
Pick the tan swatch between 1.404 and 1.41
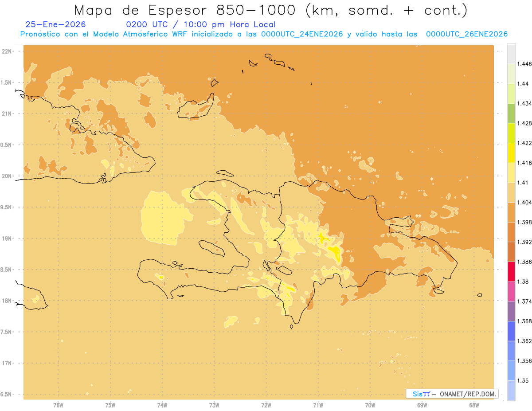tap(511, 192)
